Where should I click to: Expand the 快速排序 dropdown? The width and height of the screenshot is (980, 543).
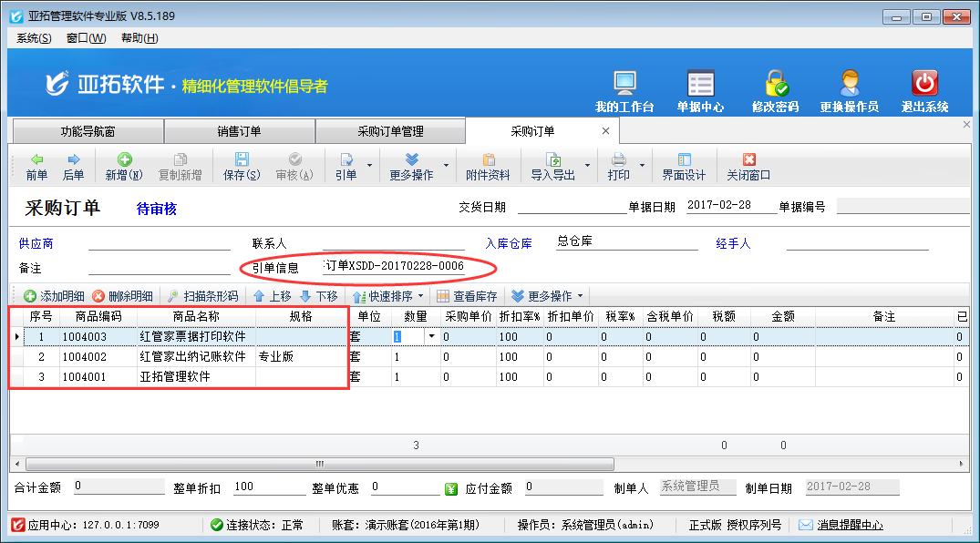[420, 296]
